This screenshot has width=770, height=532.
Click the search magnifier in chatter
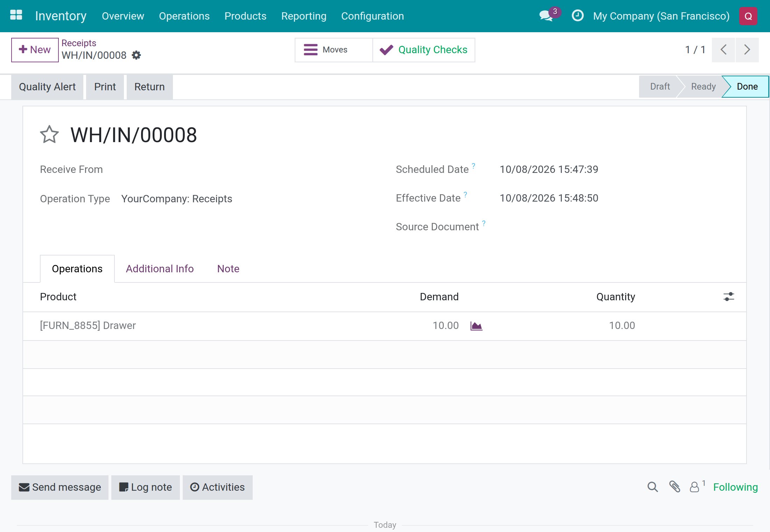652,487
